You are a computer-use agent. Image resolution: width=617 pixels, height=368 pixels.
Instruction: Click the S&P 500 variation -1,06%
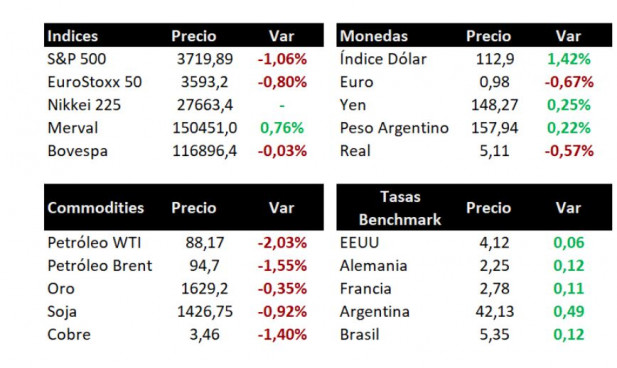coord(282,59)
